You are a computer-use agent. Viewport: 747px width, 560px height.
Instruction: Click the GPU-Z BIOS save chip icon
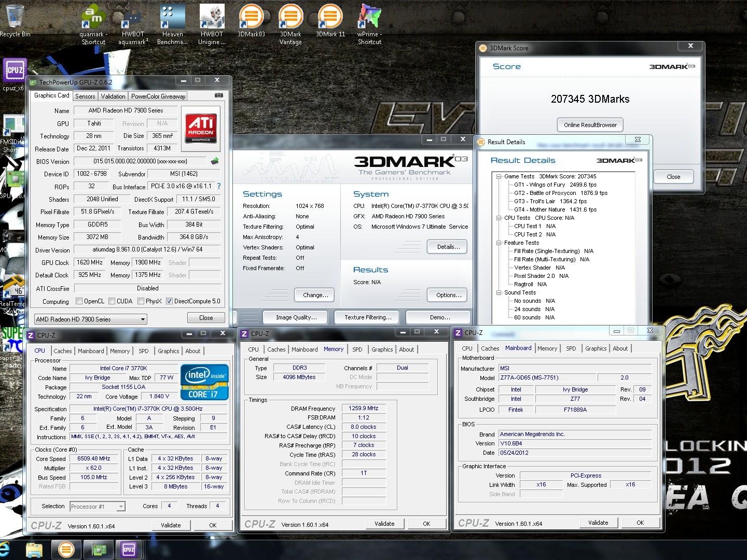pos(215,161)
